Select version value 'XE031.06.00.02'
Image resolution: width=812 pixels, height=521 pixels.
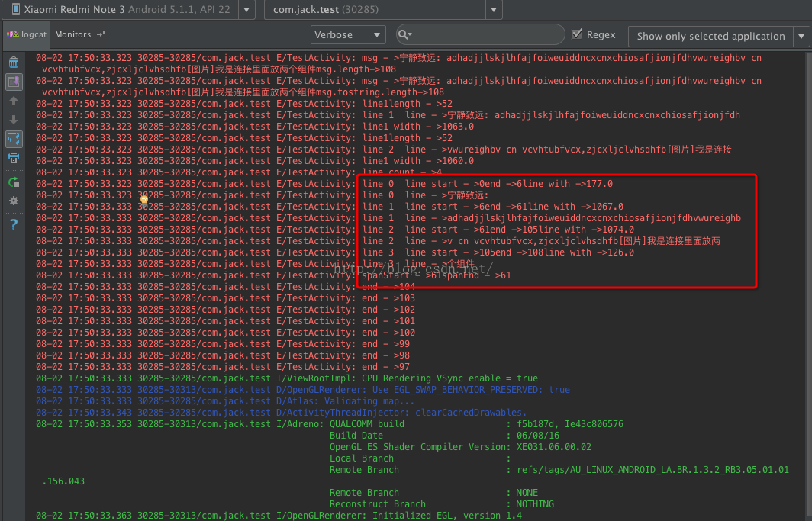[x=554, y=447]
